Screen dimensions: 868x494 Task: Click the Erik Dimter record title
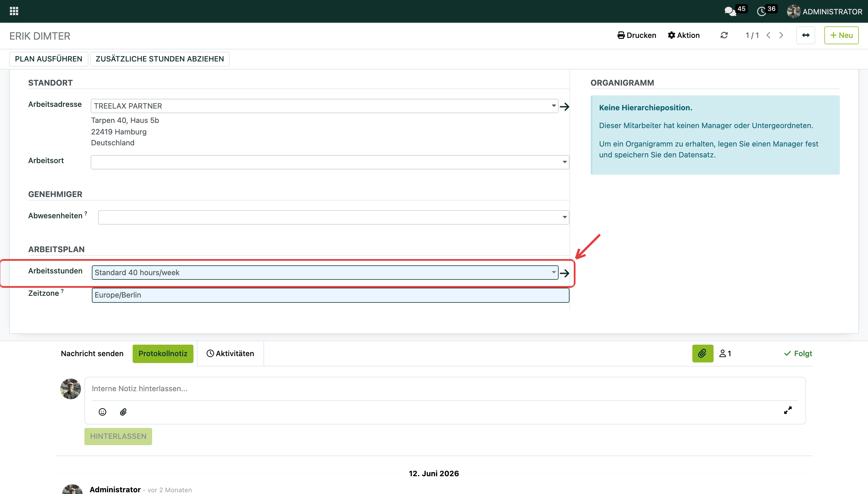click(40, 36)
